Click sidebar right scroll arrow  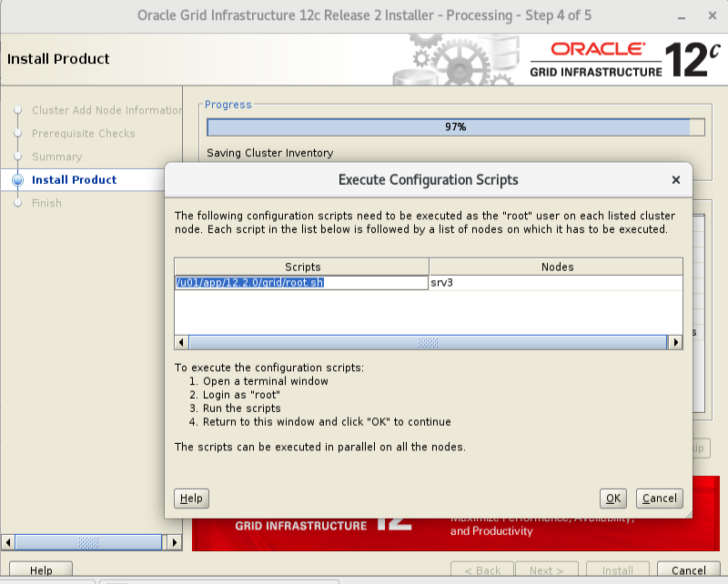pos(174,542)
